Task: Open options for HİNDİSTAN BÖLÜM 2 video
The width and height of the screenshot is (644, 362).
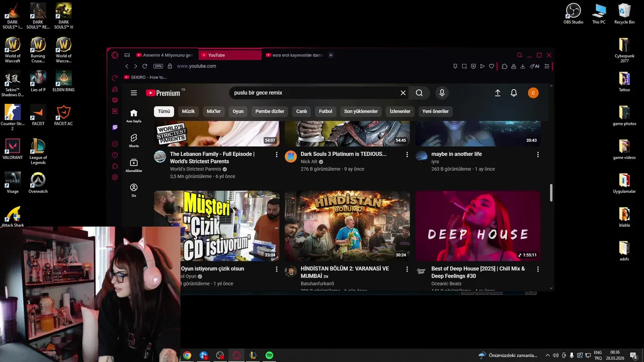Action: pyautogui.click(x=407, y=269)
